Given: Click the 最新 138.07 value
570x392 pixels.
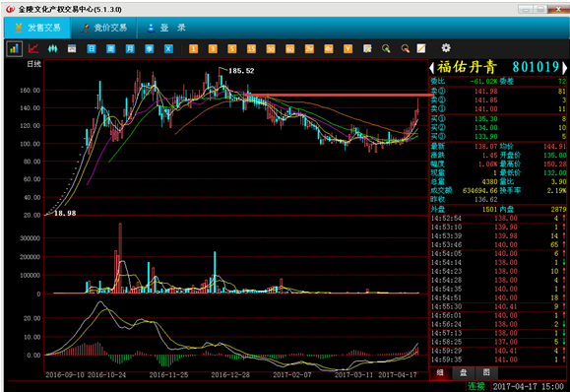Looking at the screenshot, I should click(x=486, y=147).
